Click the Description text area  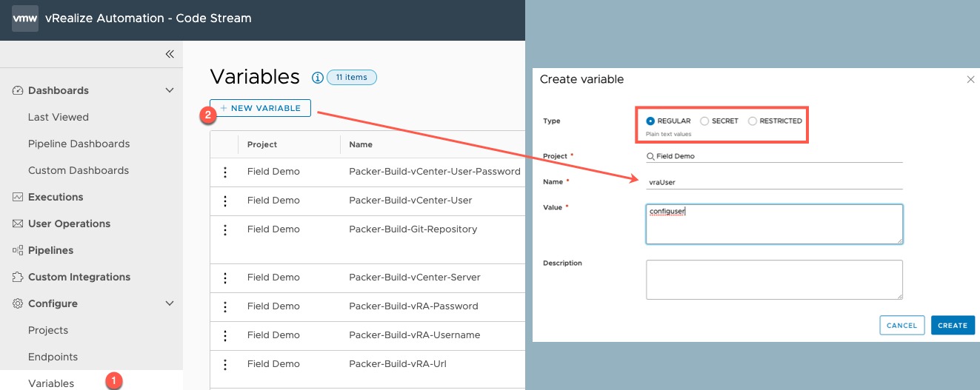click(x=774, y=279)
